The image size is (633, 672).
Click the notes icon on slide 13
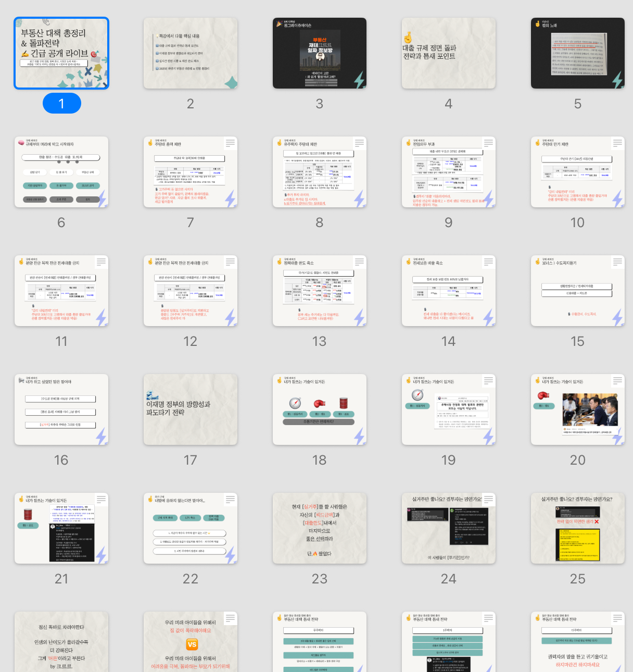click(359, 262)
